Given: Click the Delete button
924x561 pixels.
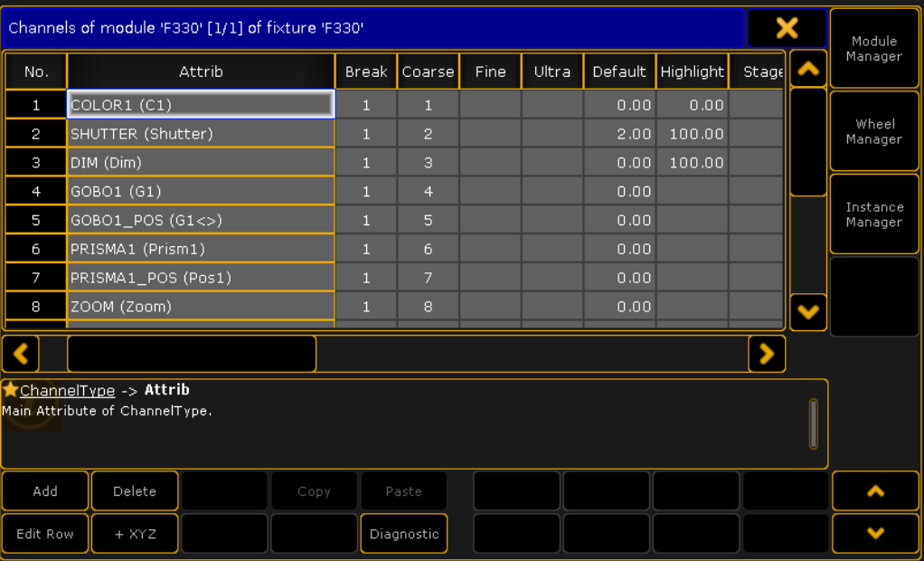Looking at the screenshot, I should pyautogui.click(x=135, y=490).
